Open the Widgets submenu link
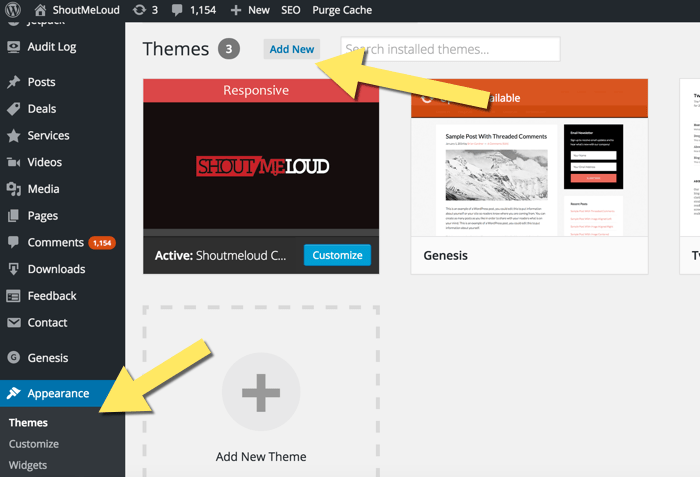This screenshot has width=700, height=477. coord(28,465)
